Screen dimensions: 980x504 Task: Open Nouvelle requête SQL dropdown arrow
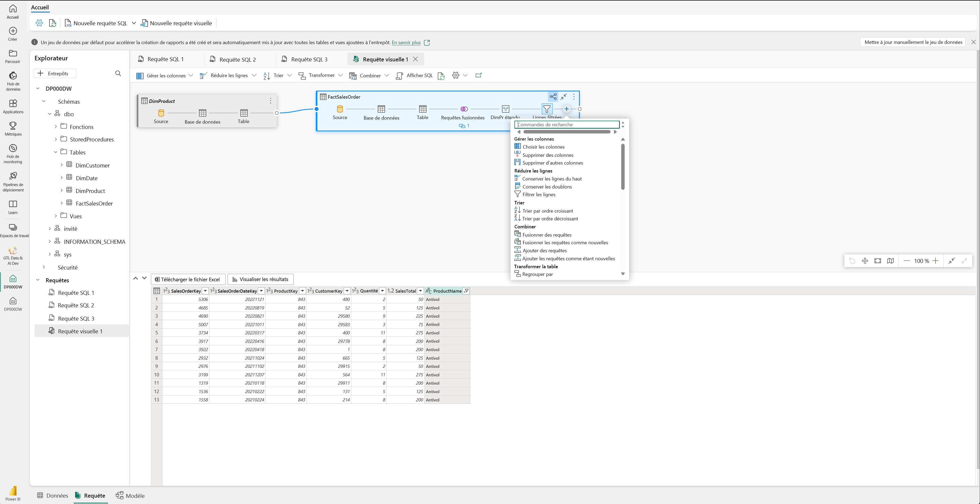134,23
